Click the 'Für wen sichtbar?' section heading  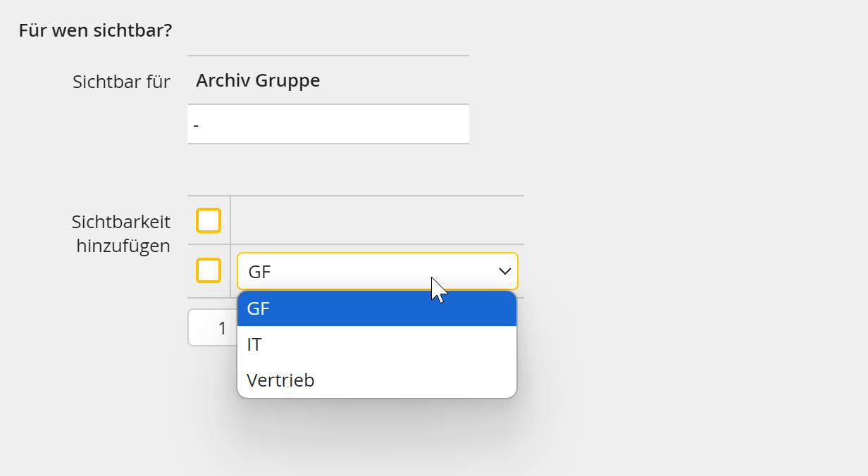point(95,31)
